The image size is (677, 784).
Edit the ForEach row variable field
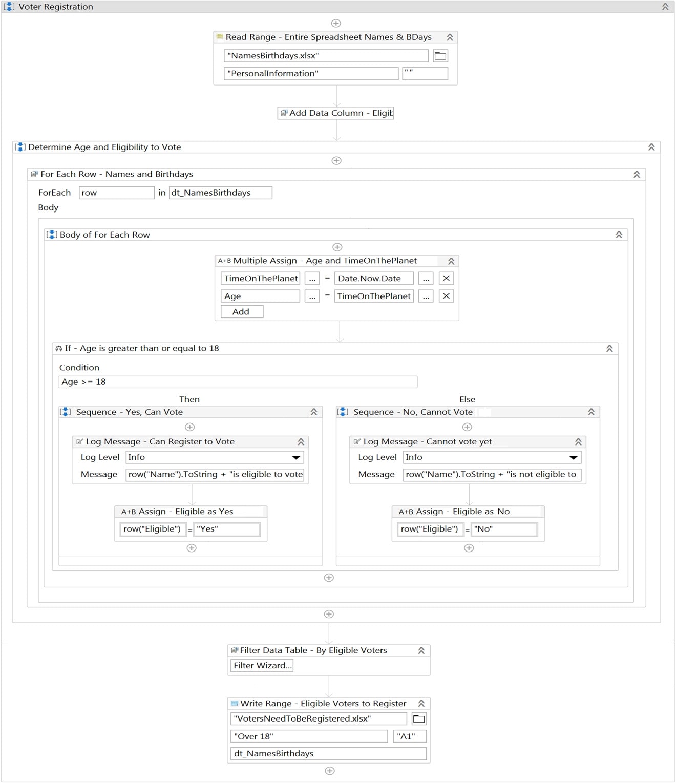[x=117, y=193]
